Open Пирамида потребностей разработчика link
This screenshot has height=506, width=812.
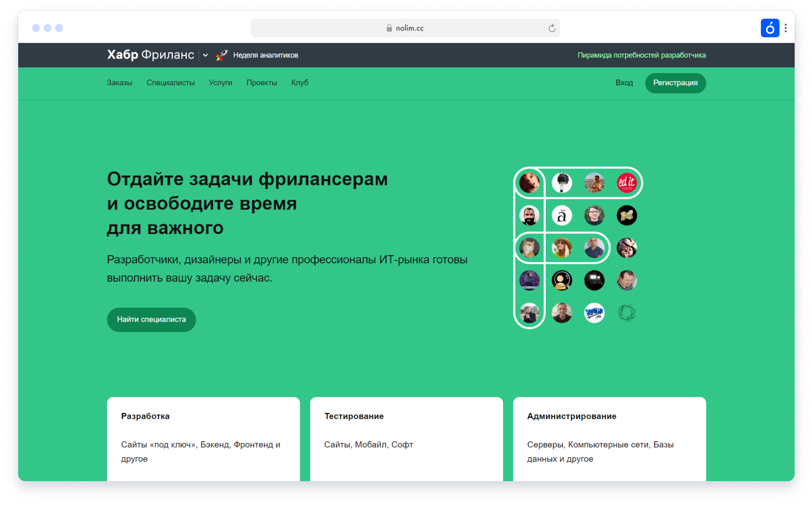pos(641,55)
